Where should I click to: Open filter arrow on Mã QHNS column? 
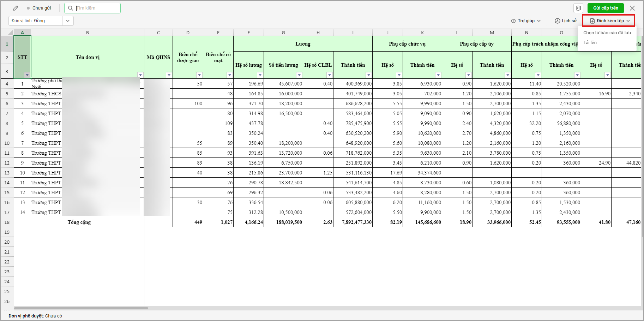pyautogui.click(x=169, y=75)
